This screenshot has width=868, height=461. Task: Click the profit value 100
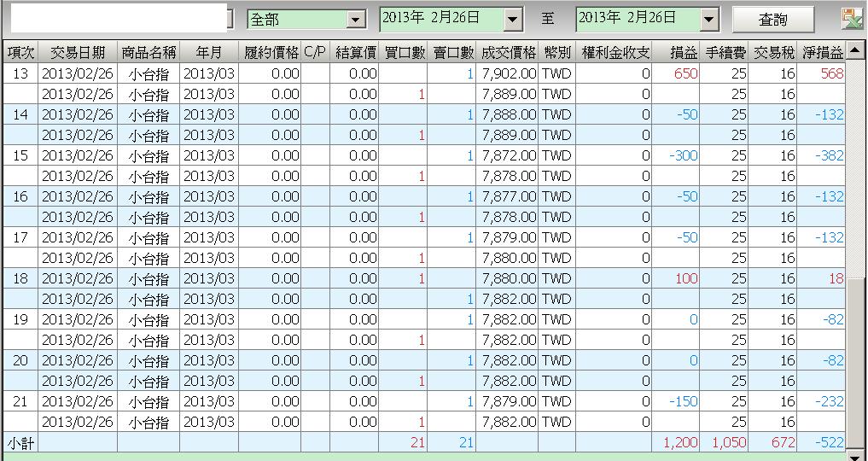(x=686, y=278)
